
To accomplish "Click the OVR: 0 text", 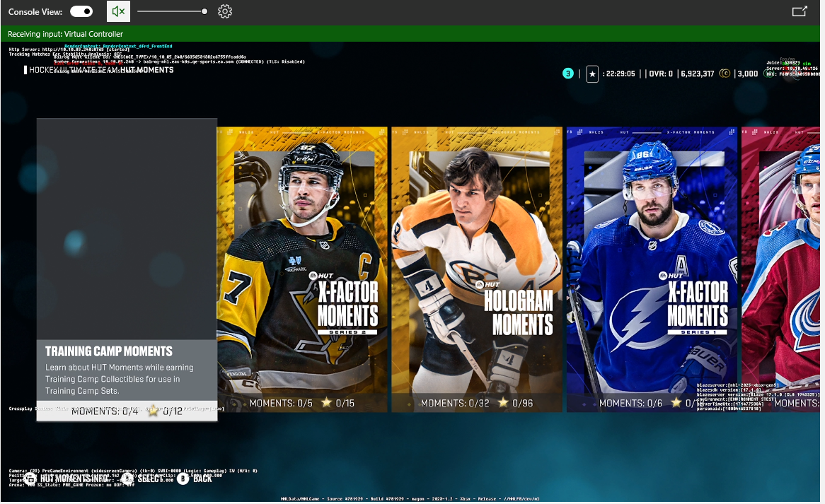I will click(x=661, y=74).
